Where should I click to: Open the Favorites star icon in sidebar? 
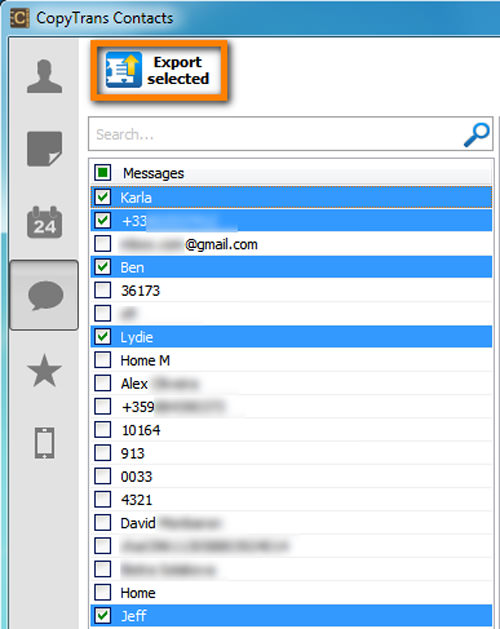point(45,371)
